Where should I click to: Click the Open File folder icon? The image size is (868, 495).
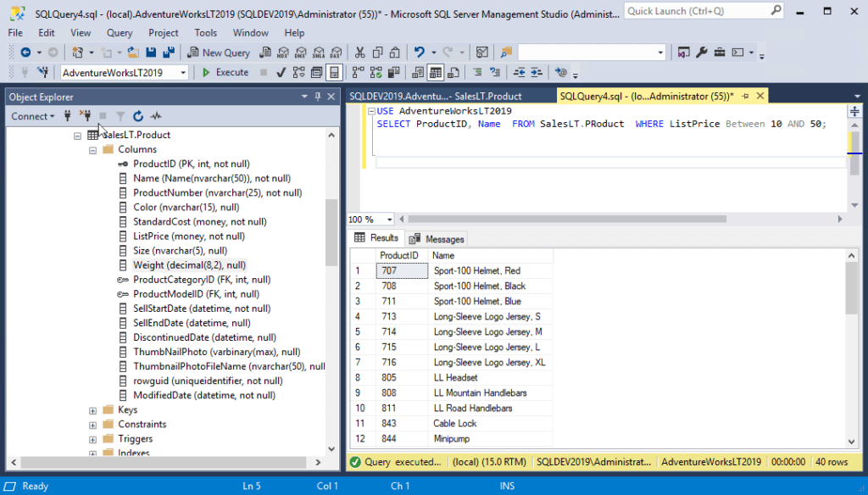tap(133, 53)
